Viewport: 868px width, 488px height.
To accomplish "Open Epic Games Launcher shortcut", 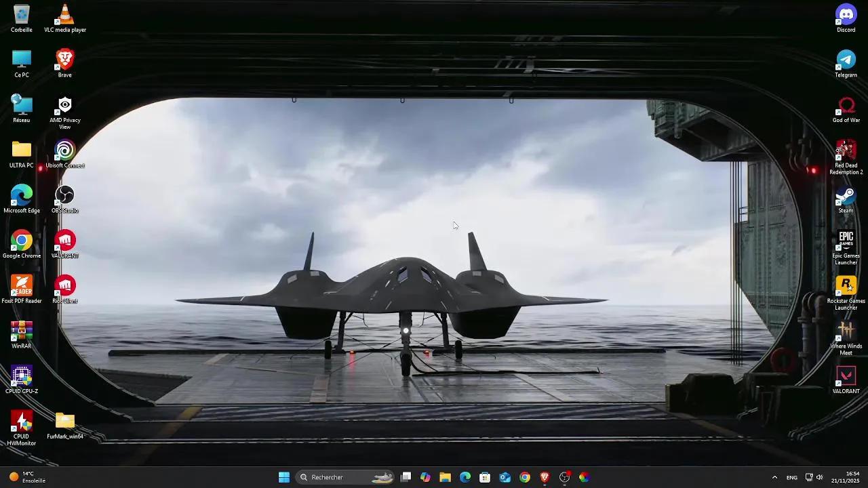I will [x=846, y=248].
